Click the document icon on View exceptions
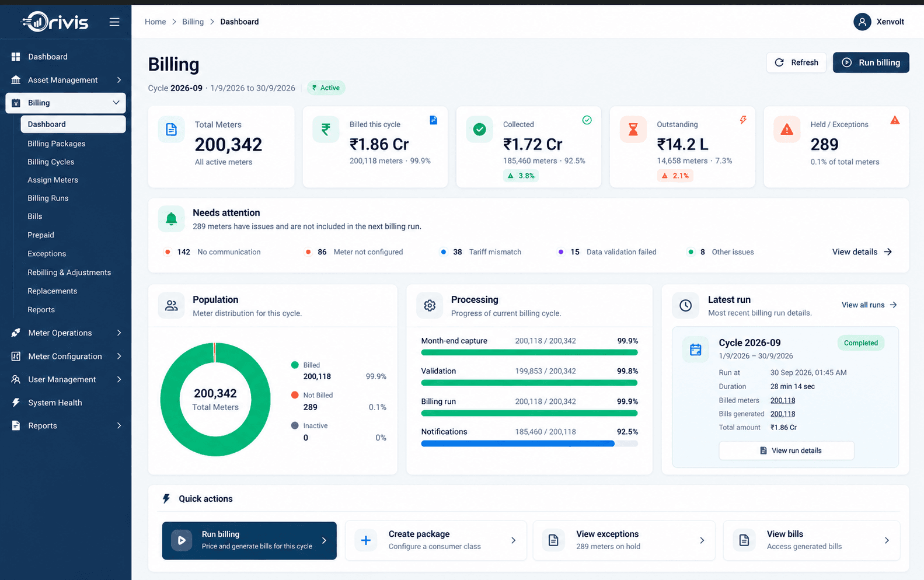The image size is (924, 580). click(x=553, y=540)
